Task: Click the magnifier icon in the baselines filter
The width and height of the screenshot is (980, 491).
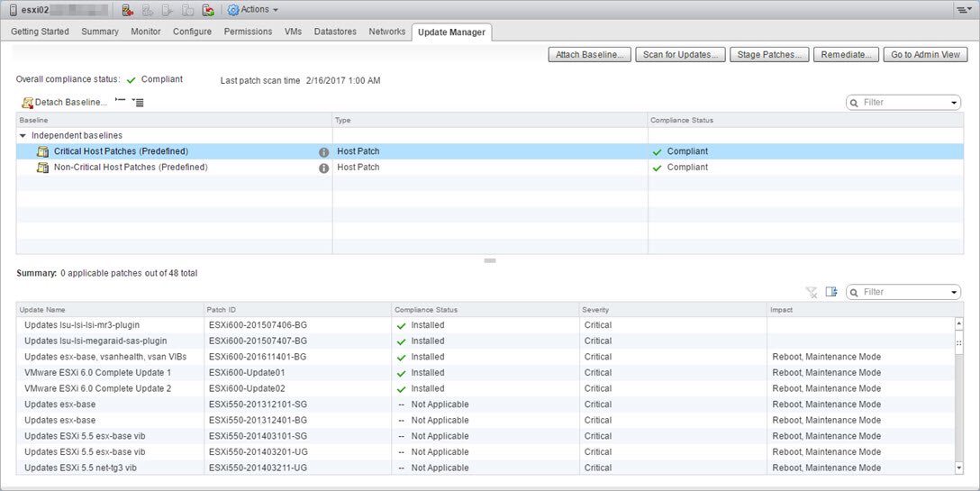Action: (855, 103)
